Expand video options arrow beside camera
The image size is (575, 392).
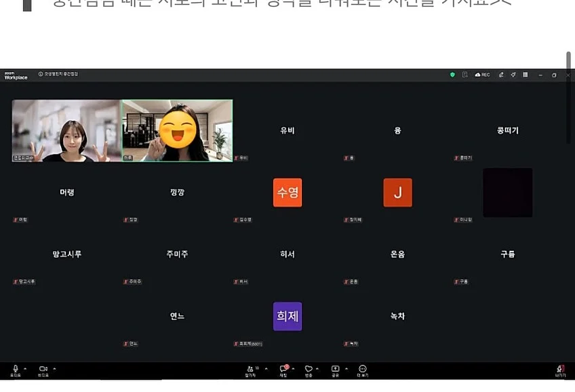tap(54, 368)
